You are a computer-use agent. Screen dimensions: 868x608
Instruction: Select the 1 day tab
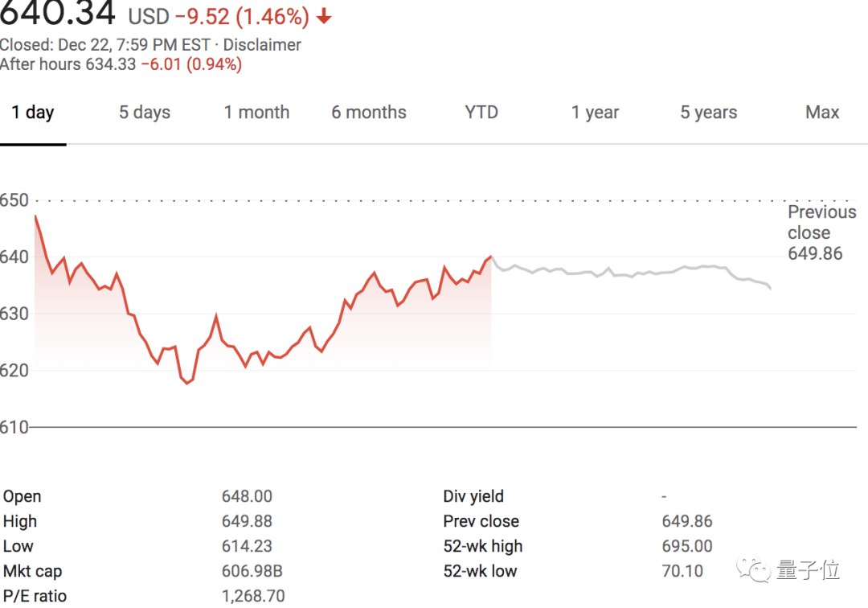click(33, 113)
